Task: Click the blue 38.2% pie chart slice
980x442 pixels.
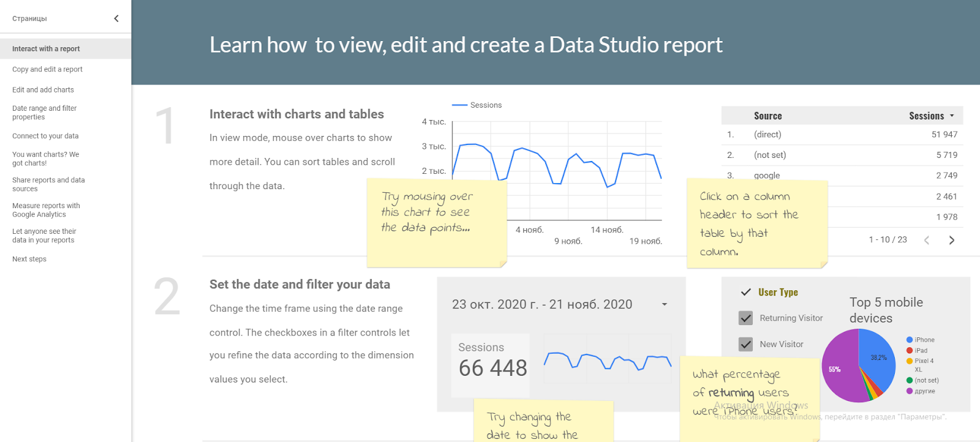Action: click(879, 357)
